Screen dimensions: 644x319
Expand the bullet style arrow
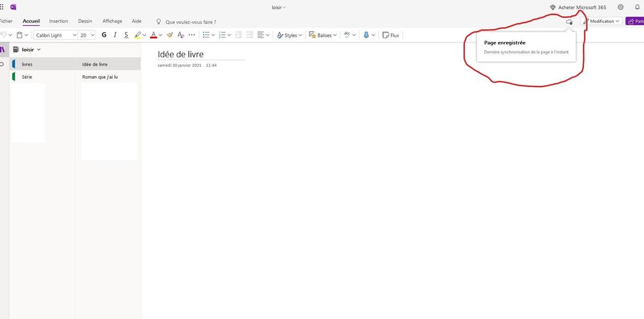coord(213,35)
